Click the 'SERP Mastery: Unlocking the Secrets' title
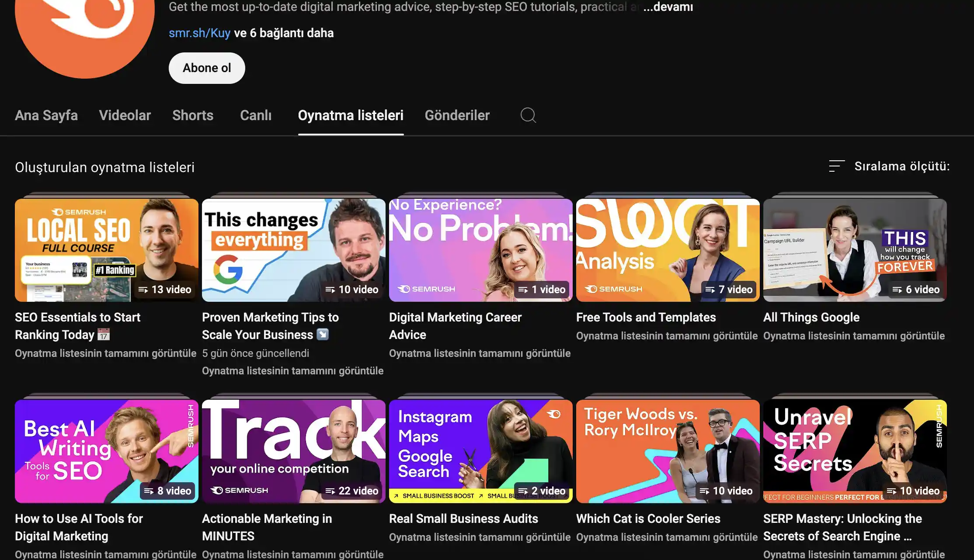Image resolution: width=974 pixels, height=560 pixels. (x=842, y=527)
